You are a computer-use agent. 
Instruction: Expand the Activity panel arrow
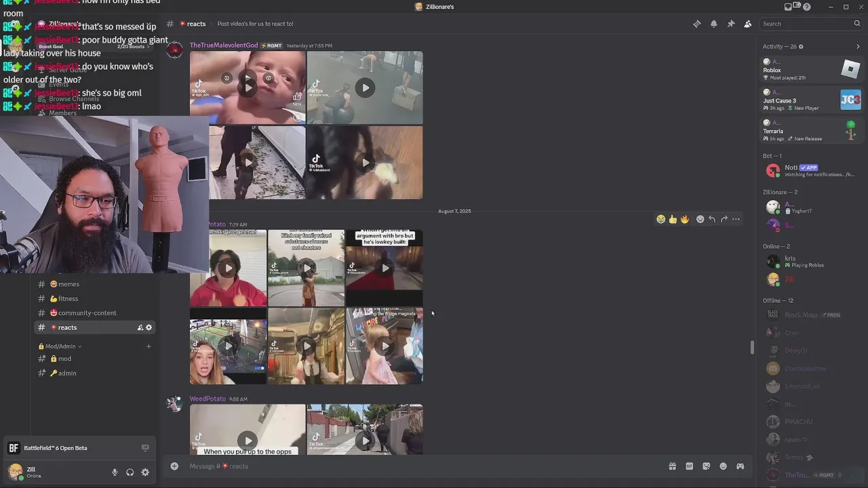858,47
